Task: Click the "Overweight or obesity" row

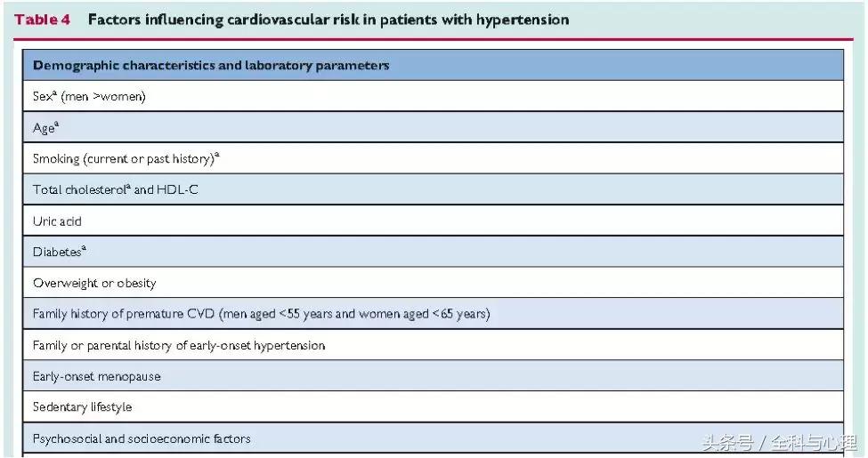Action: point(94,283)
